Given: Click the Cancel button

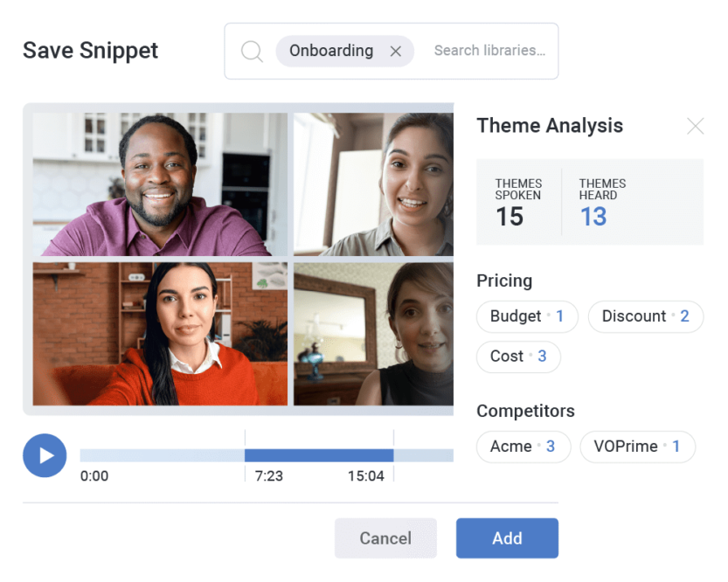Looking at the screenshot, I should 385,538.
